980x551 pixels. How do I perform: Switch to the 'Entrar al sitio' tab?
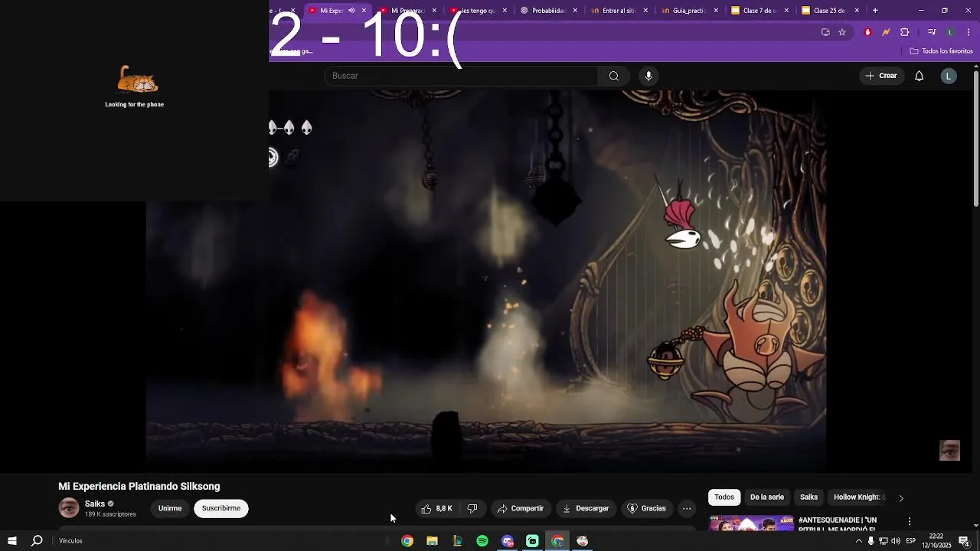pyautogui.click(x=619, y=11)
